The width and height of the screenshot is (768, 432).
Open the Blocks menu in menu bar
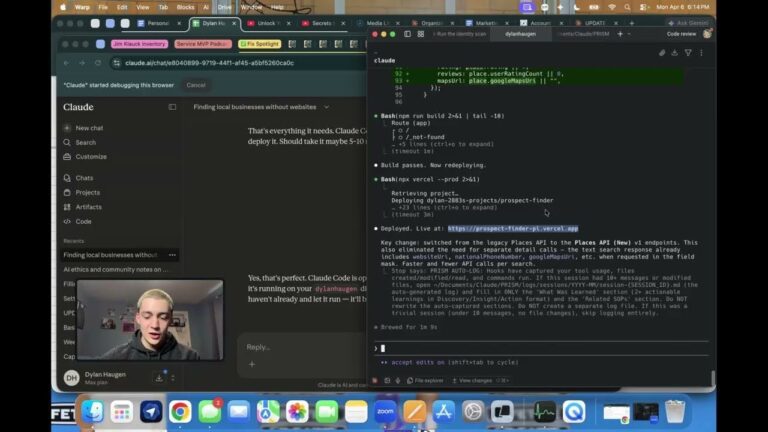click(x=185, y=7)
